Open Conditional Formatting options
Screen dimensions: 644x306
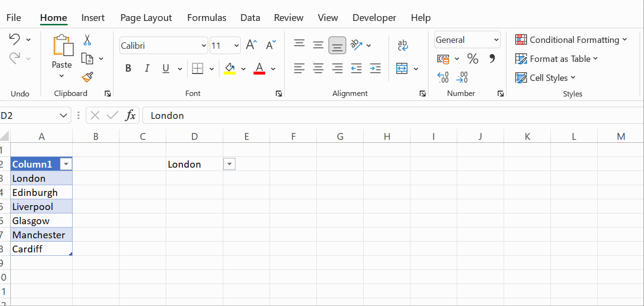[x=571, y=39]
